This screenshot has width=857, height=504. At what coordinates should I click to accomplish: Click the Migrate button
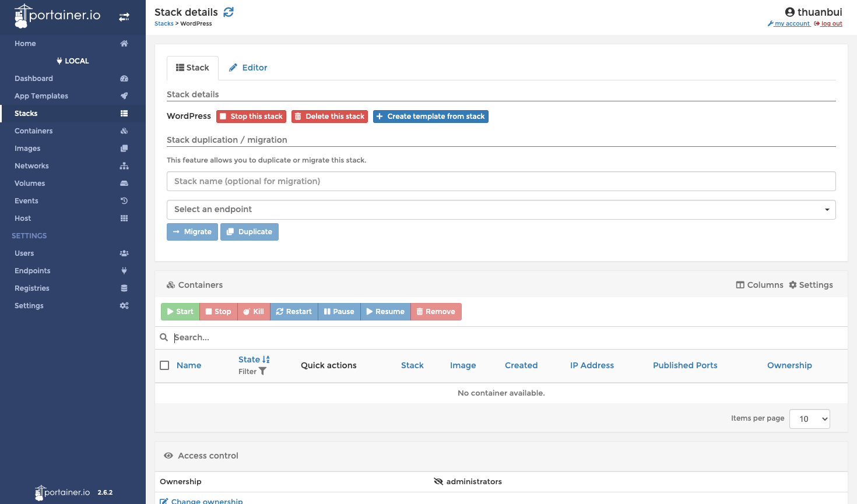(x=192, y=232)
